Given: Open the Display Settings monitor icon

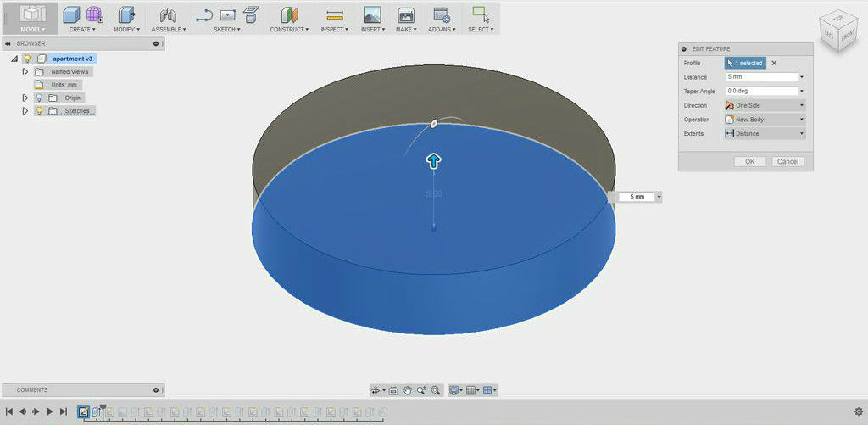Looking at the screenshot, I should 454,391.
